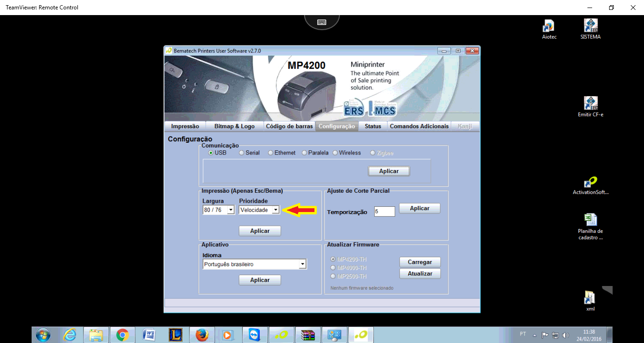
Task: Select the xml desktop shortcut
Action: (x=590, y=301)
